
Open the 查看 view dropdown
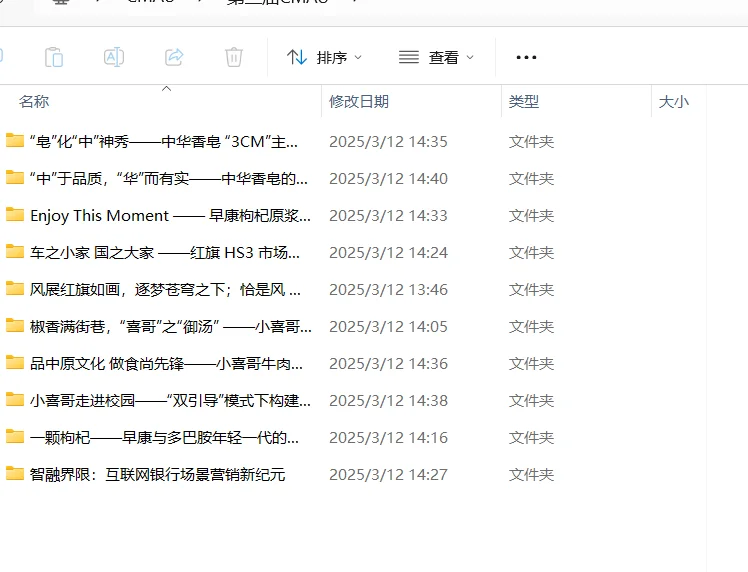point(436,58)
